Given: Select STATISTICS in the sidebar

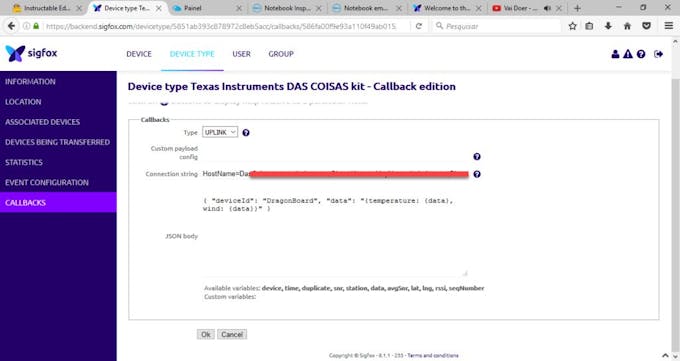Looking at the screenshot, I should click(x=58, y=162).
